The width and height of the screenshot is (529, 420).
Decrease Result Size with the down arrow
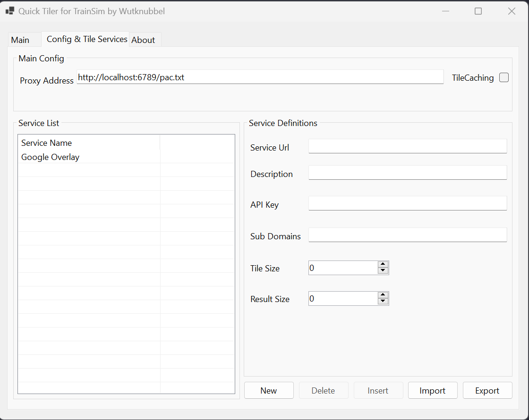383,302
